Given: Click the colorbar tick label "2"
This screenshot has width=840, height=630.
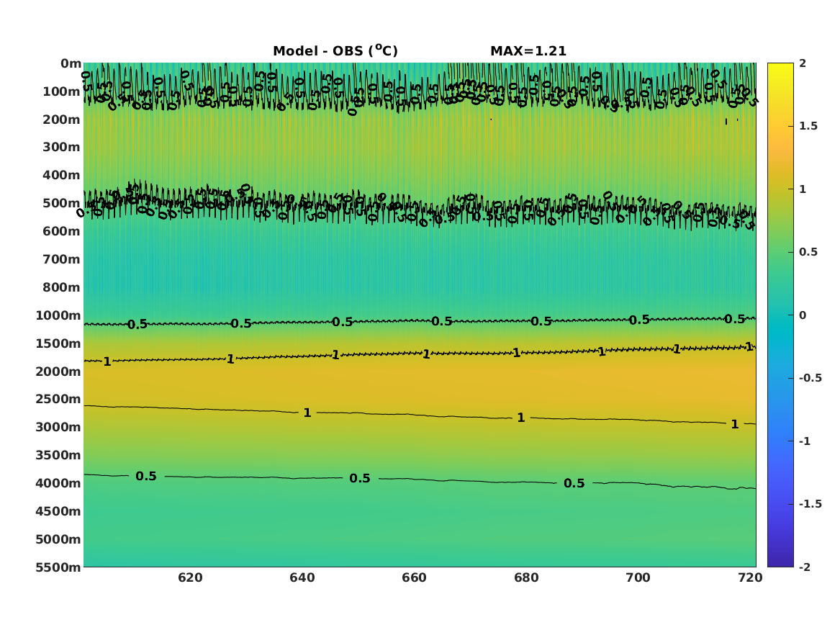Looking at the screenshot, I should pos(803,63).
